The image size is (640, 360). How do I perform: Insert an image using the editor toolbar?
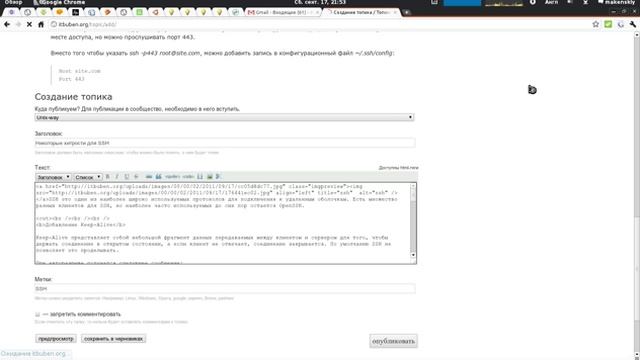[x=209, y=177]
